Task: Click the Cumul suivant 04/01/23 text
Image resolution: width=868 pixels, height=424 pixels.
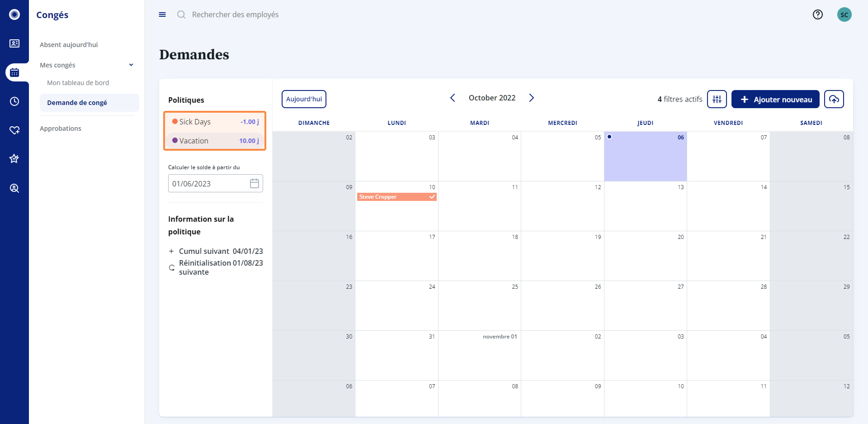Action: coord(221,251)
